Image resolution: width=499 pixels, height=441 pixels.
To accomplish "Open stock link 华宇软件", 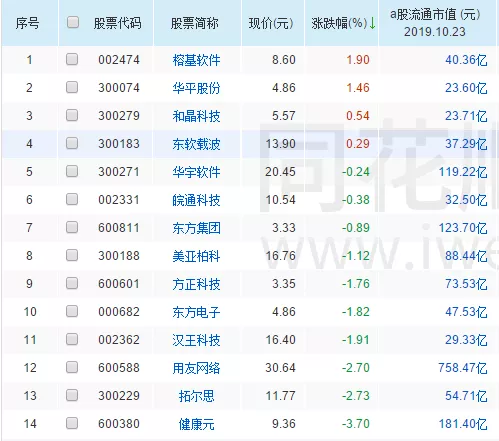I will click(x=196, y=172).
